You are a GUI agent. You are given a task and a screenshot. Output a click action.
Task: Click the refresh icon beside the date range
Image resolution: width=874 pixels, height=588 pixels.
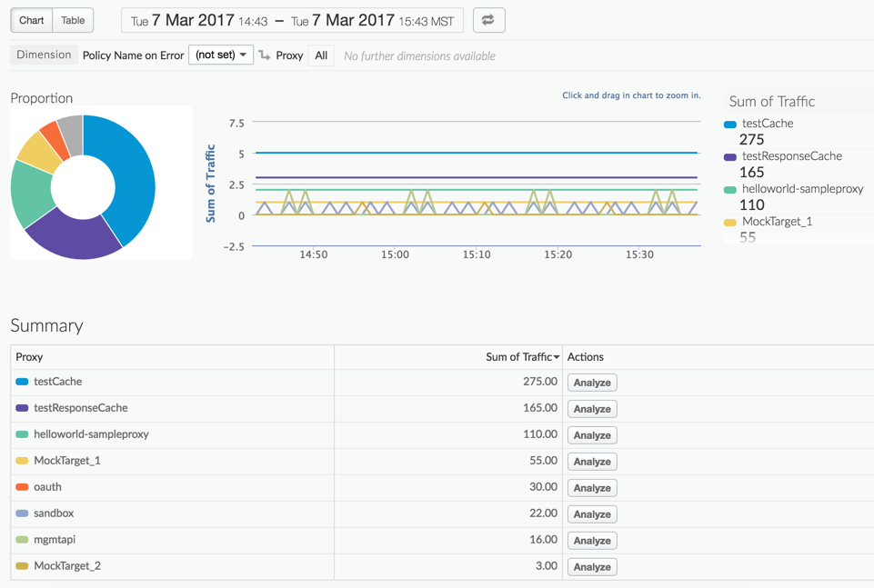point(489,20)
